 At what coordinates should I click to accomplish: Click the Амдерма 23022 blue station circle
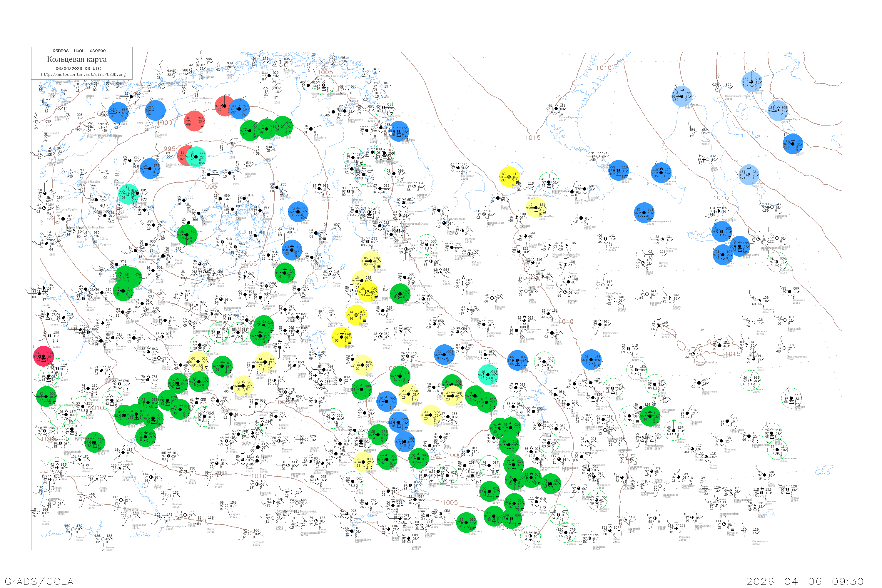pyautogui.click(x=618, y=170)
